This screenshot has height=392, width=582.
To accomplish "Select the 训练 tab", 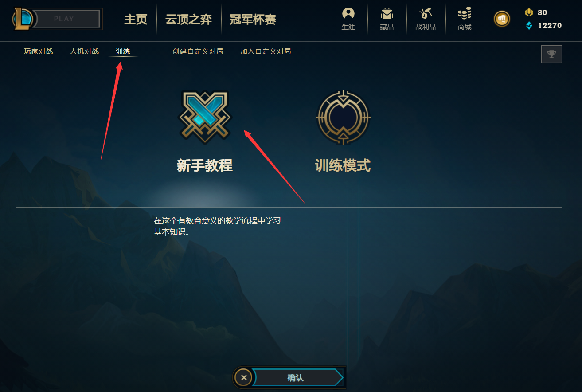I will click(123, 51).
